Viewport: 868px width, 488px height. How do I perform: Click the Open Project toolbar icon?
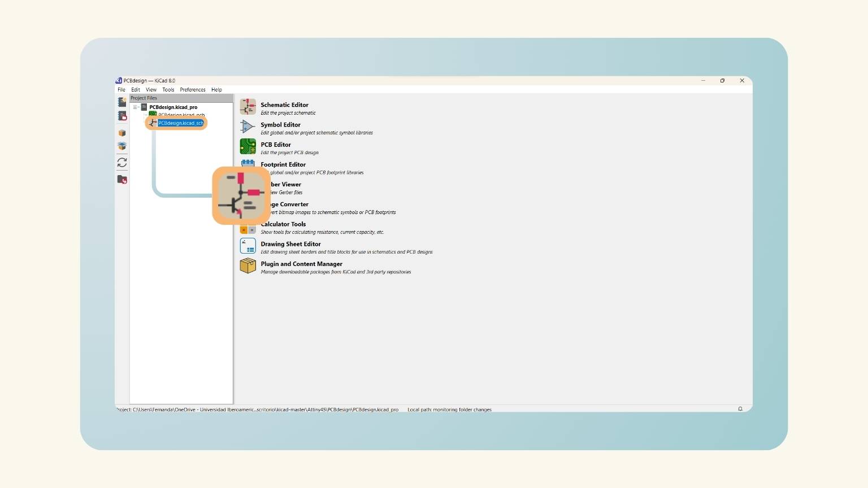[122, 116]
